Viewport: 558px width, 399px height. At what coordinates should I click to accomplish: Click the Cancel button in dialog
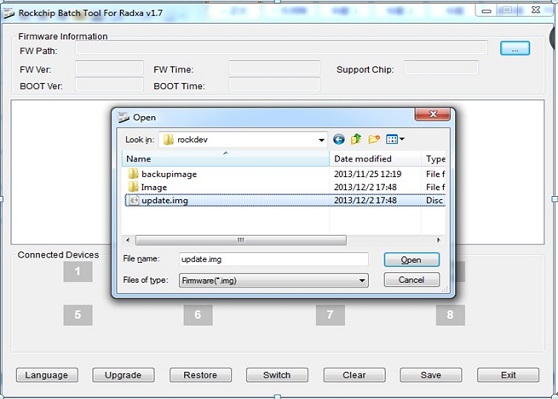click(x=412, y=280)
